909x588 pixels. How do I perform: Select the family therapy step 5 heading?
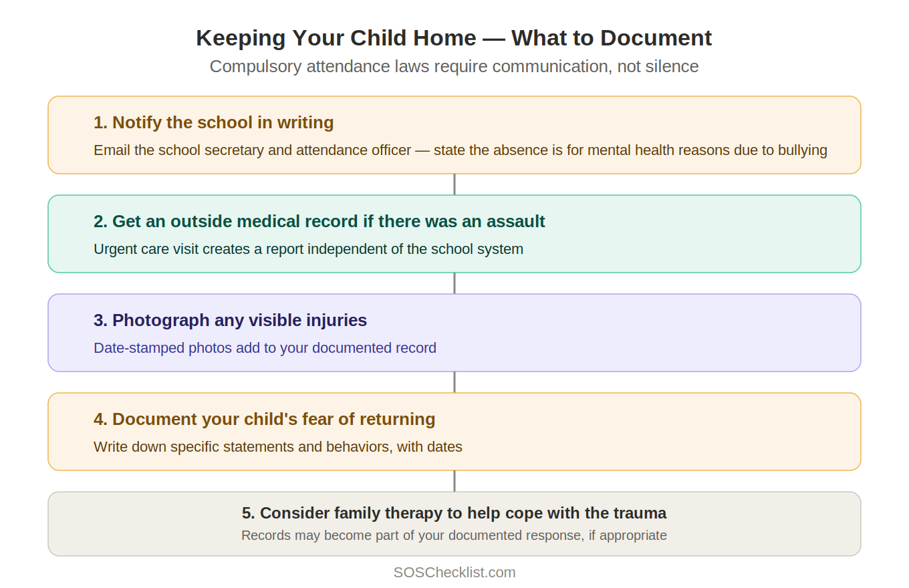pos(454,513)
